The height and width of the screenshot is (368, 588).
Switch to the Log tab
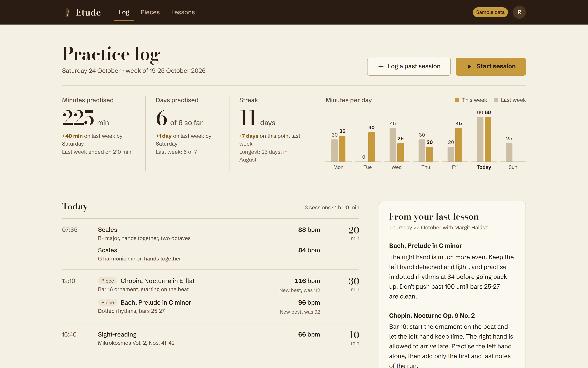point(124,12)
